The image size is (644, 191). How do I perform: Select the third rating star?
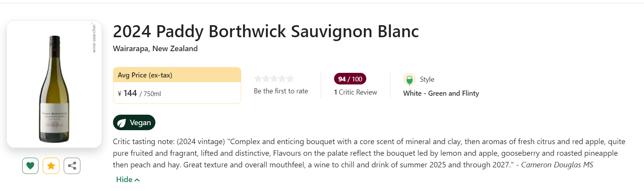click(274, 79)
